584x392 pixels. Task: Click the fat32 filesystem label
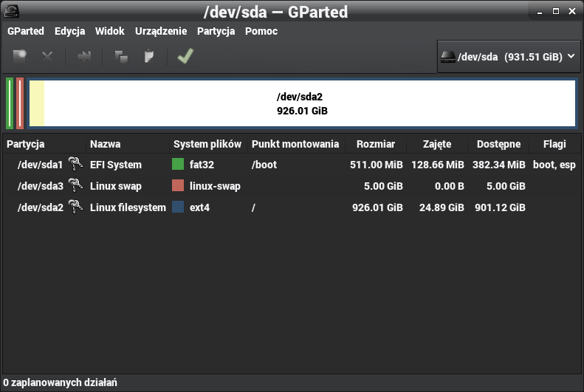[202, 165]
